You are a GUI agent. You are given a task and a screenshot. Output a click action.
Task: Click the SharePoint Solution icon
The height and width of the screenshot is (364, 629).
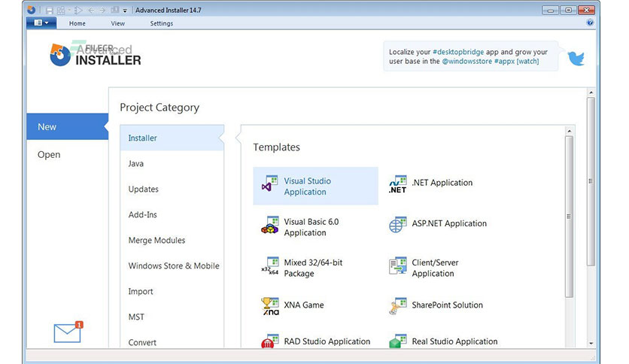pyautogui.click(x=397, y=306)
